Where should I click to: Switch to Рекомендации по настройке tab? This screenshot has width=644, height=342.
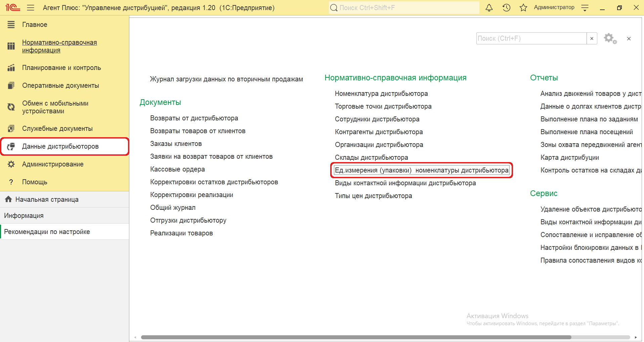(x=65, y=232)
